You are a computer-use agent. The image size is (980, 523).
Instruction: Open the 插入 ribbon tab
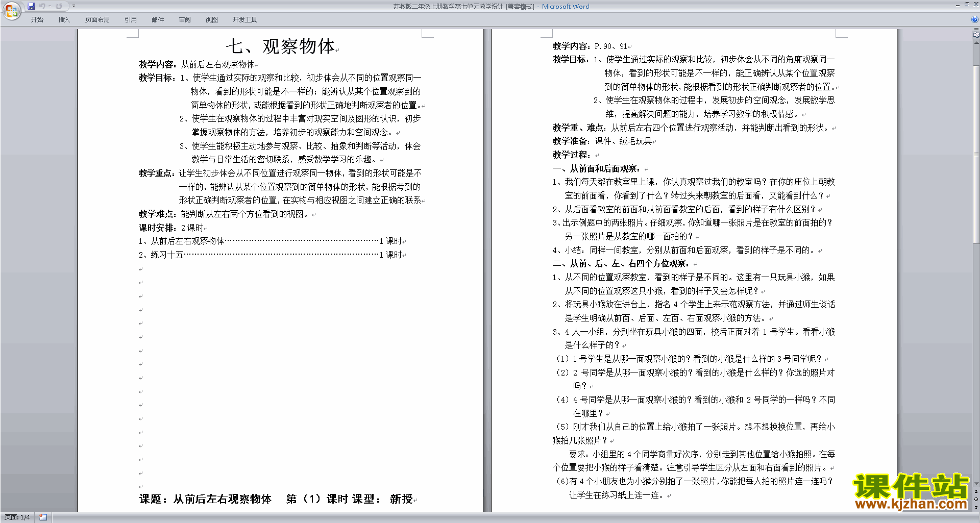coord(64,20)
